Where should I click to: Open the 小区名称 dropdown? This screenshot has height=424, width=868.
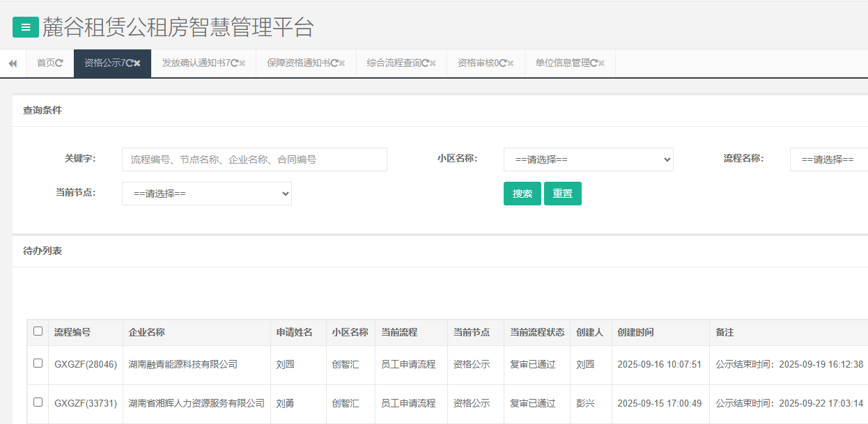(588, 159)
